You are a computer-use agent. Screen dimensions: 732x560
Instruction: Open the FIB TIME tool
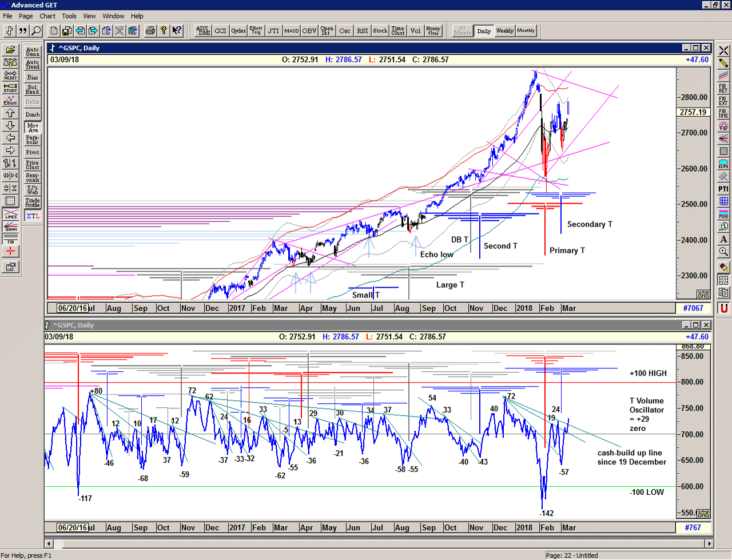pyautogui.click(x=723, y=113)
